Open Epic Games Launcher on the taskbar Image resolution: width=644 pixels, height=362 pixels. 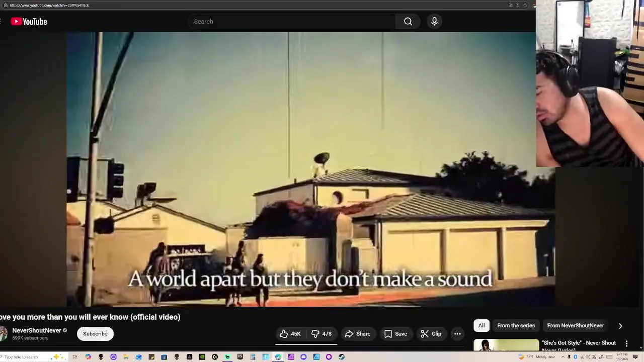click(240, 357)
